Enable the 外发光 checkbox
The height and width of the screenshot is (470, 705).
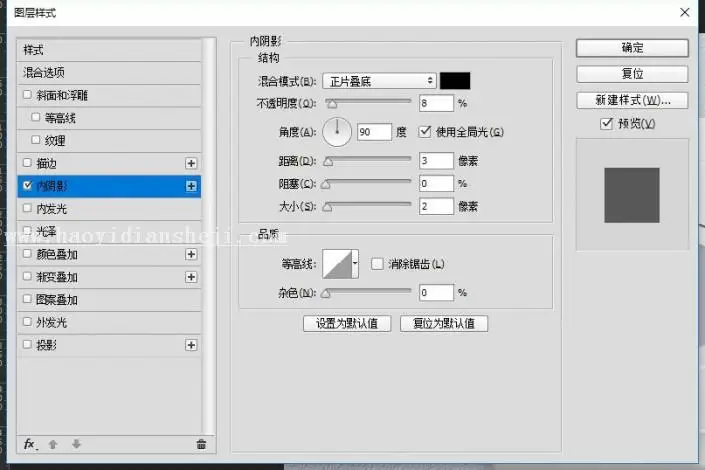pos(27,322)
